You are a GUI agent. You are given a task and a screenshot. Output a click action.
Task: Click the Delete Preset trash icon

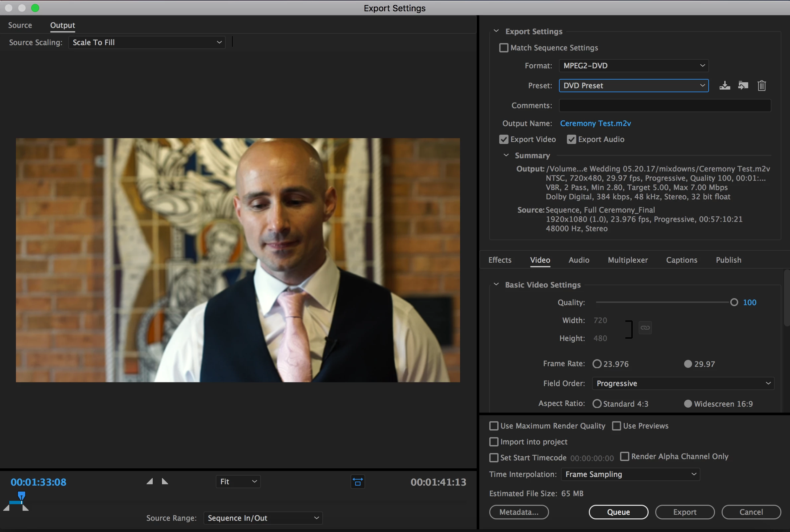click(761, 86)
